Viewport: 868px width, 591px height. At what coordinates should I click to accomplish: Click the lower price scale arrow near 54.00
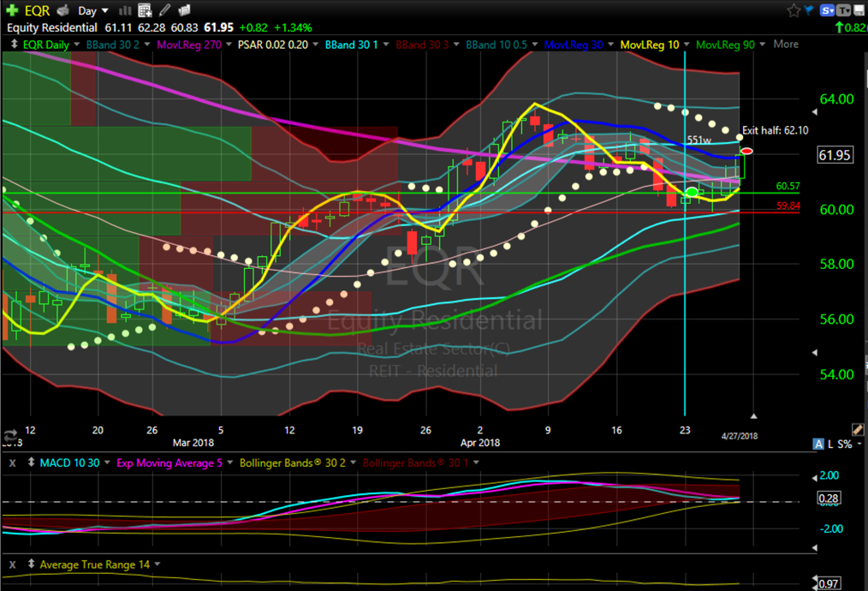click(814, 352)
